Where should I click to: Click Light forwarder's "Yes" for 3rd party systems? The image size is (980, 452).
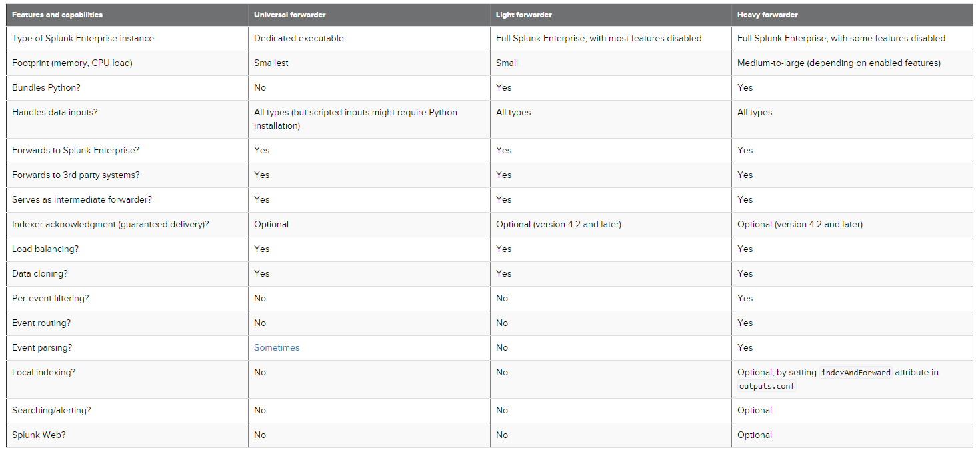(504, 175)
